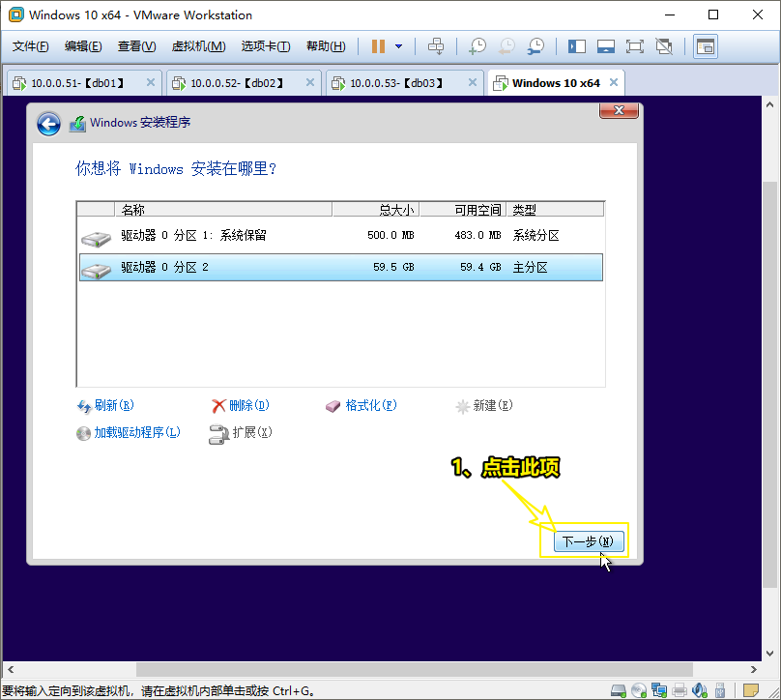Click the 总大小 column header

(376, 210)
